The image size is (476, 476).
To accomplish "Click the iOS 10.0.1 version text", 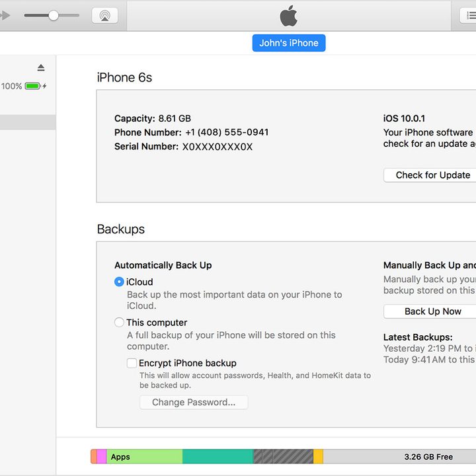I will [404, 118].
